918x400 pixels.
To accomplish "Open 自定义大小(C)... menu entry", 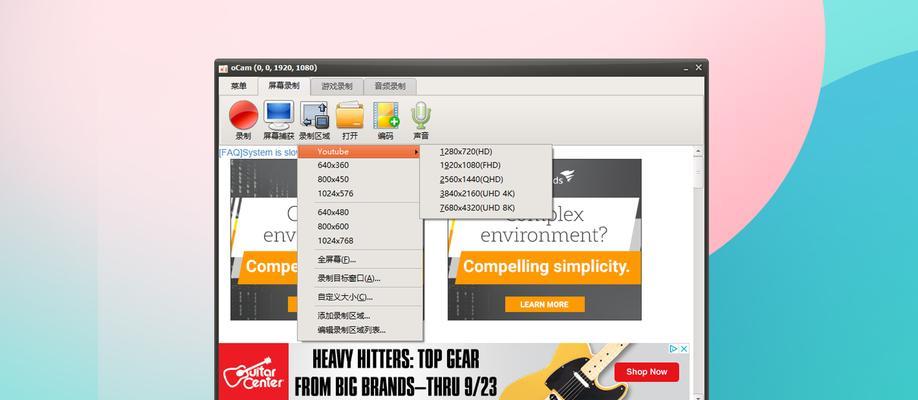I will pyautogui.click(x=360, y=297).
